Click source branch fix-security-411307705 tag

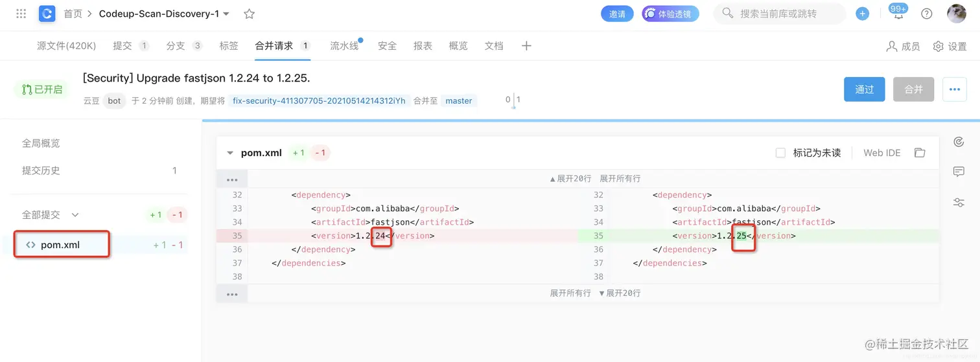click(319, 101)
